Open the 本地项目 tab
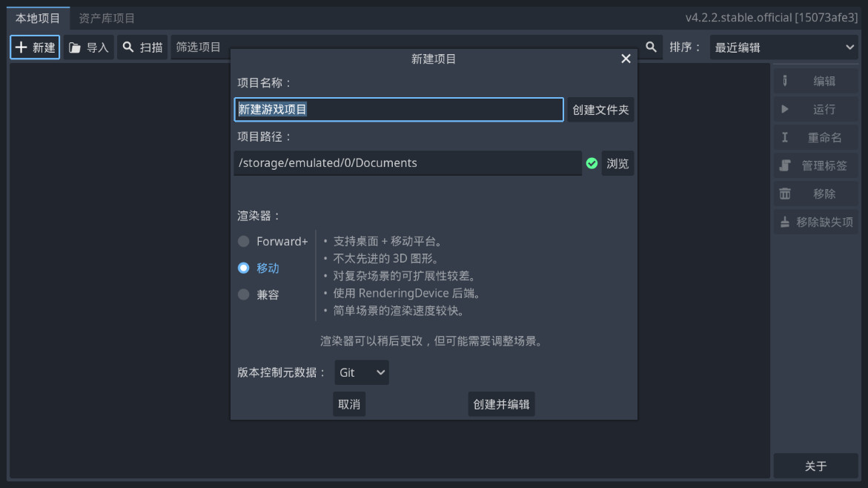Image resolution: width=868 pixels, height=488 pixels. 38,18
